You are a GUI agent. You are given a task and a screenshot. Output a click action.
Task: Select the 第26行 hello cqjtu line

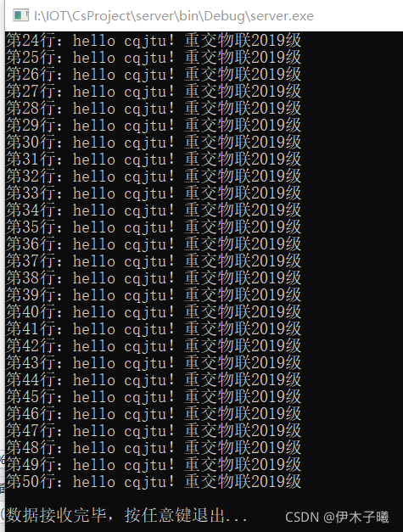[154, 75]
